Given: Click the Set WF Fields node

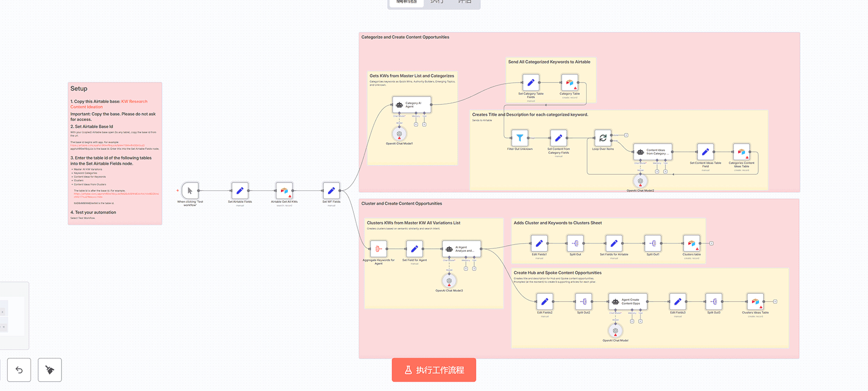Looking at the screenshot, I should (331, 191).
